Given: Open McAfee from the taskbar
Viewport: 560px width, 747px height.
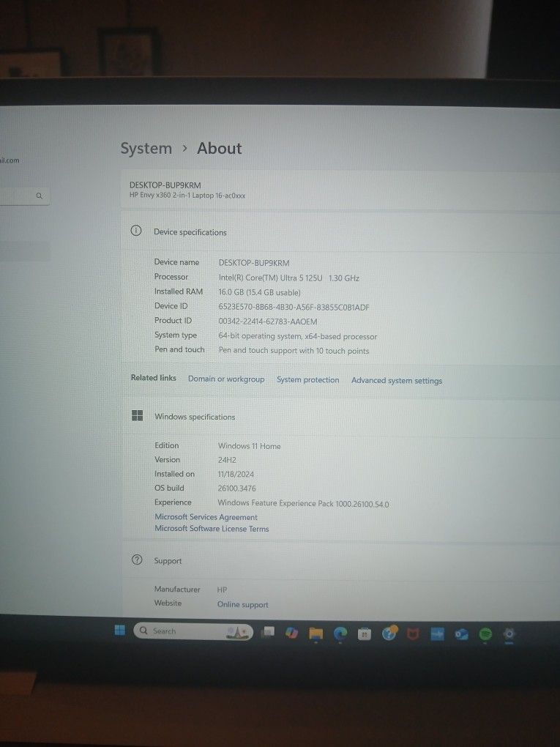Looking at the screenshot, I should (413, 633).
